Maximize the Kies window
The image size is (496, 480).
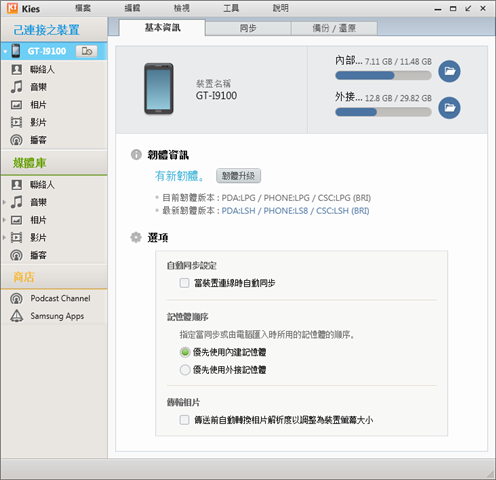(x=453, y=8)
